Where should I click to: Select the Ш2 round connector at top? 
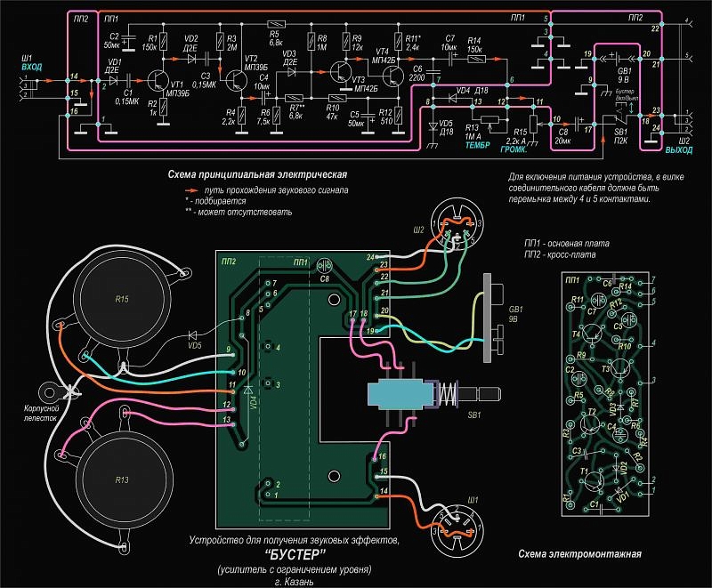tap(454, 222)
